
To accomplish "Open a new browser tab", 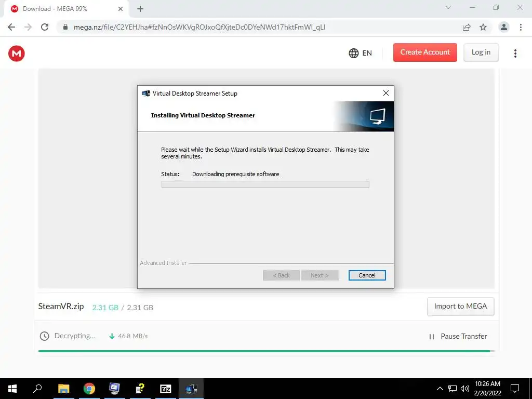I will pos(140,9).
